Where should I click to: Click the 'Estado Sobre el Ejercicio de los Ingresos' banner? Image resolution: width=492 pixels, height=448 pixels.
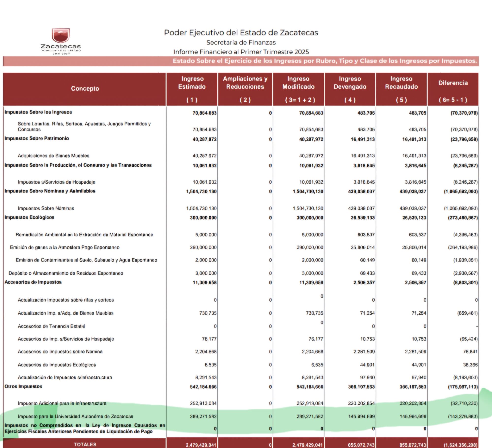(x=241, y=61)
